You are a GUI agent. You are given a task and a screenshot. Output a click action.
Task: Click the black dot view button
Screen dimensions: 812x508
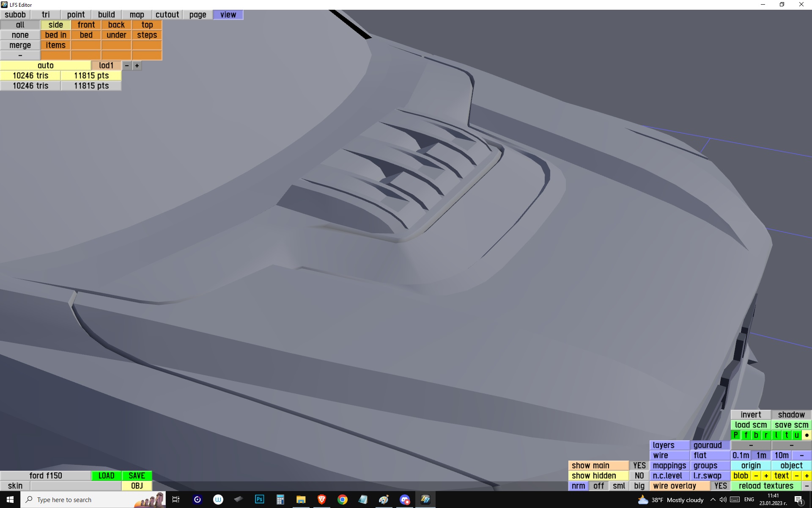click(807, 435)
